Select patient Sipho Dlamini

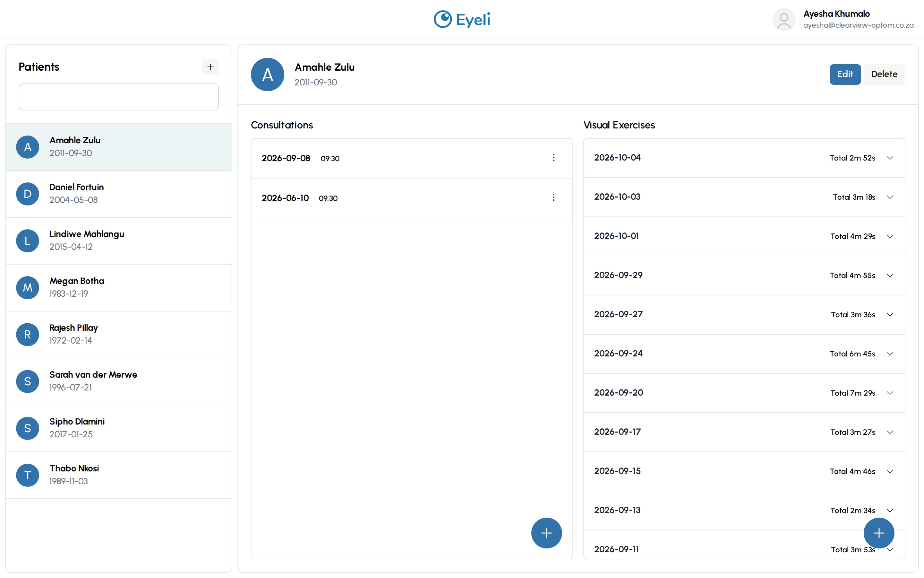(119, 429)
